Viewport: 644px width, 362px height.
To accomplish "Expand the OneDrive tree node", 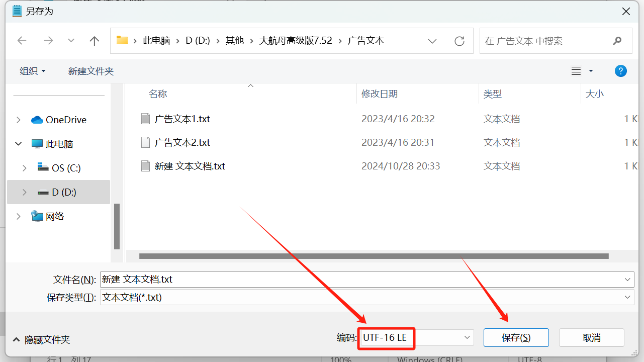I will 19,120.
